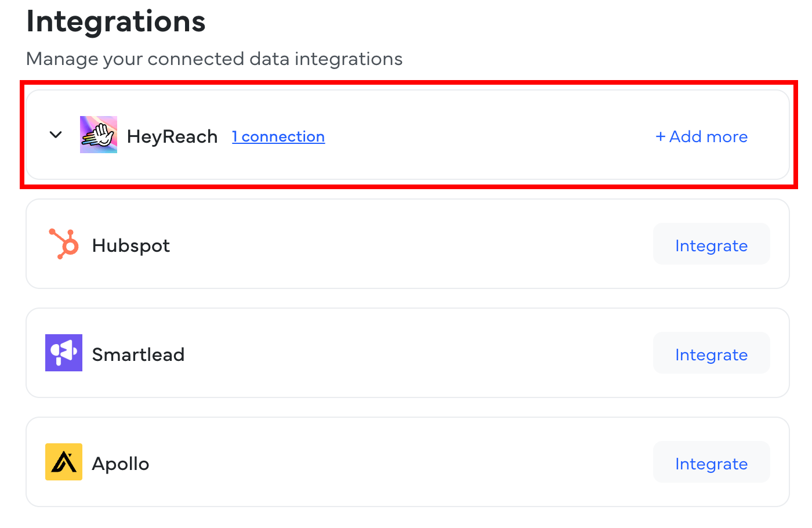Click 'Manage your connected data integrations' subtitle
This screenshot has height=528, width=812.
point(215,59)
